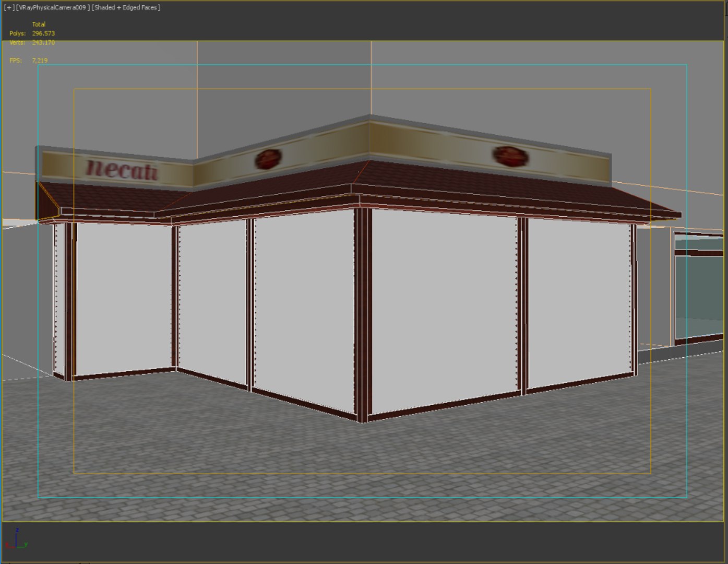Click the Polys count value 296.573
Image resolution: width=728 pixels, height=564 pixels.
[x=43, y=33]
